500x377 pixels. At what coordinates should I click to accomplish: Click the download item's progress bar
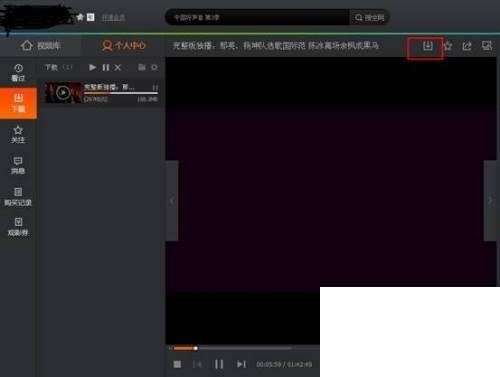click(x=121, y=93)
